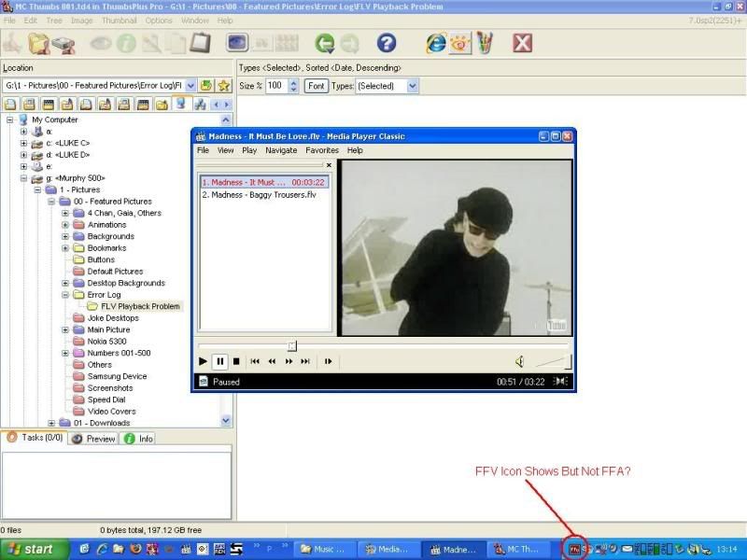This screenshot has width=747, height=560.
Task: Open the File menu in Media Player Classic
Action: click(203, 150)
